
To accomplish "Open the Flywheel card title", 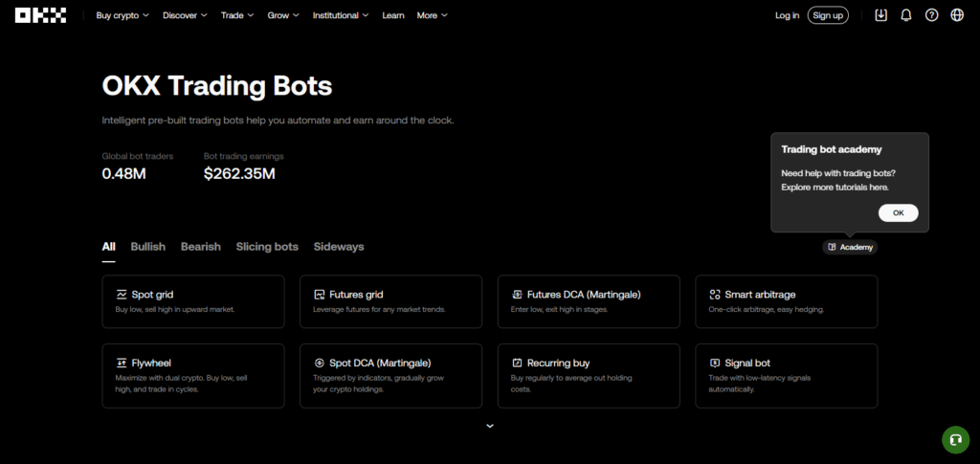I will [151, 363].
